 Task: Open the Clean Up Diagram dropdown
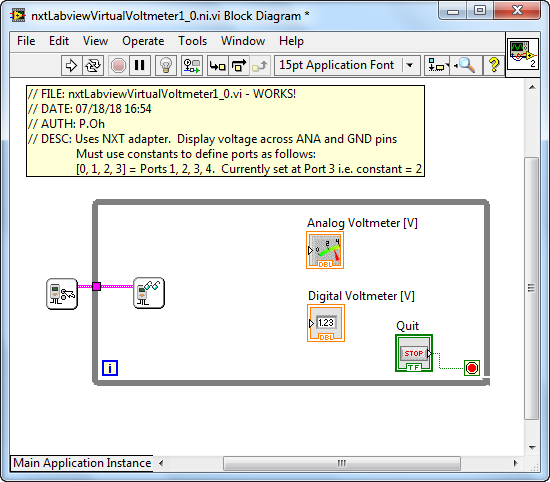(437, 65)
